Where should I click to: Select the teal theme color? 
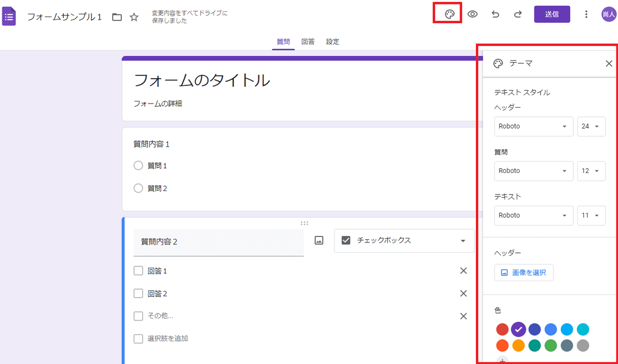tap(535, 345)
